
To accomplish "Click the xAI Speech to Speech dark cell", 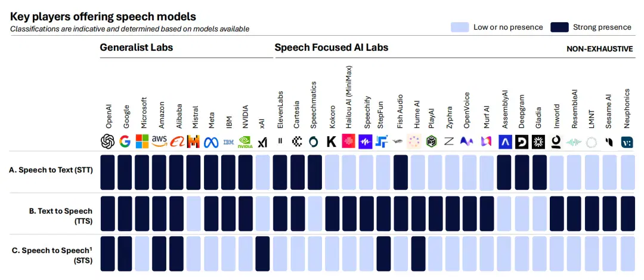I will [x=262, y=254].
